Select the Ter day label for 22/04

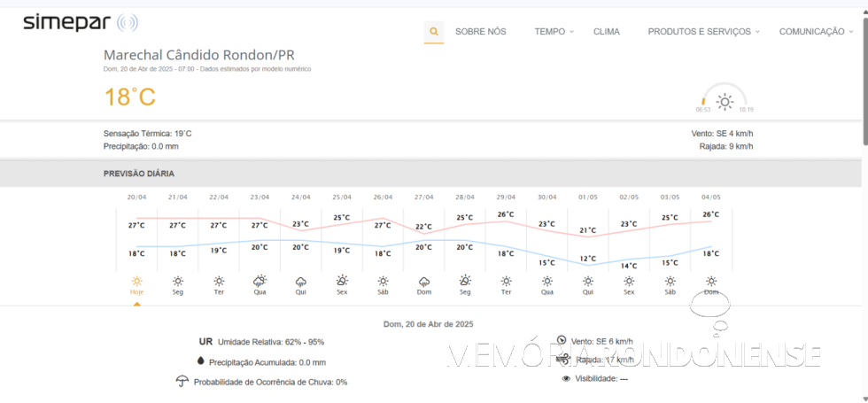pyautogui.click(x=219, y=292)
